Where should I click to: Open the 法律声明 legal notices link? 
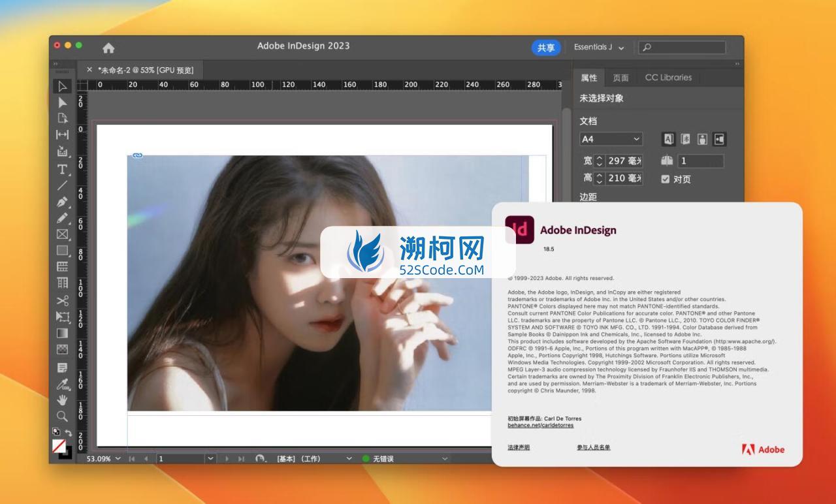(519, 447)
